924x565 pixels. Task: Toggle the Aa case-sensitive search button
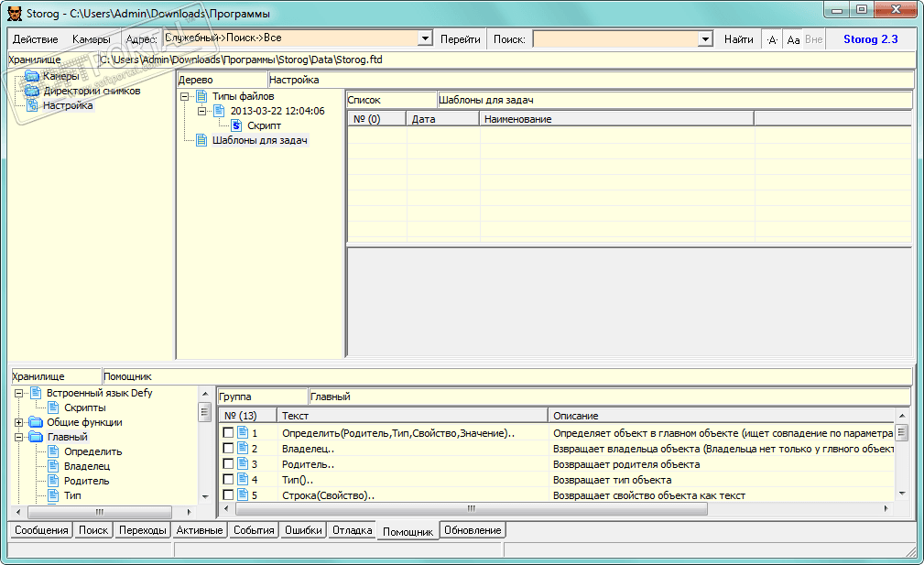click(793, 39)
